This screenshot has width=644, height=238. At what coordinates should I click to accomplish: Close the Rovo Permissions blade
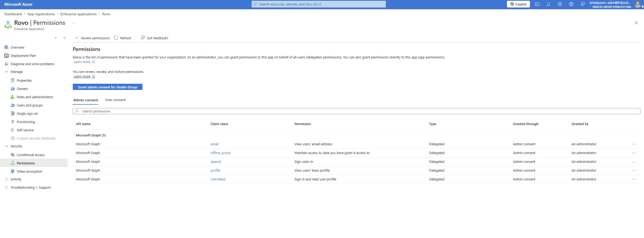pyautogui.click(x=636, y=23)
